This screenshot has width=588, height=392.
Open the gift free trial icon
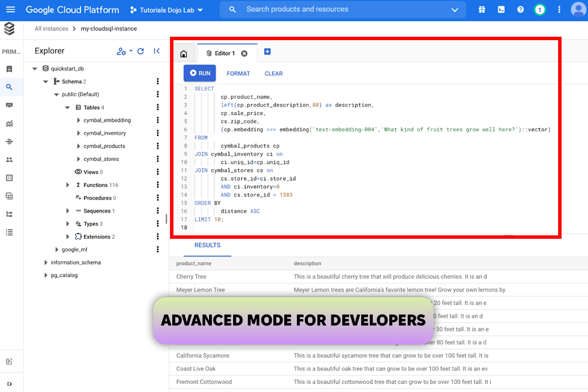pyautogui.click(x=482, y=10)
